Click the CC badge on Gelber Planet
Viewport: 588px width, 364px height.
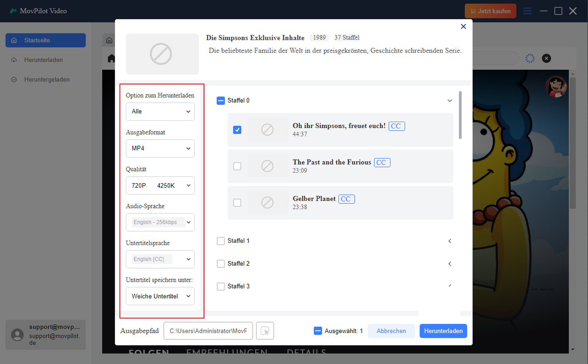[x=346, y=199]
